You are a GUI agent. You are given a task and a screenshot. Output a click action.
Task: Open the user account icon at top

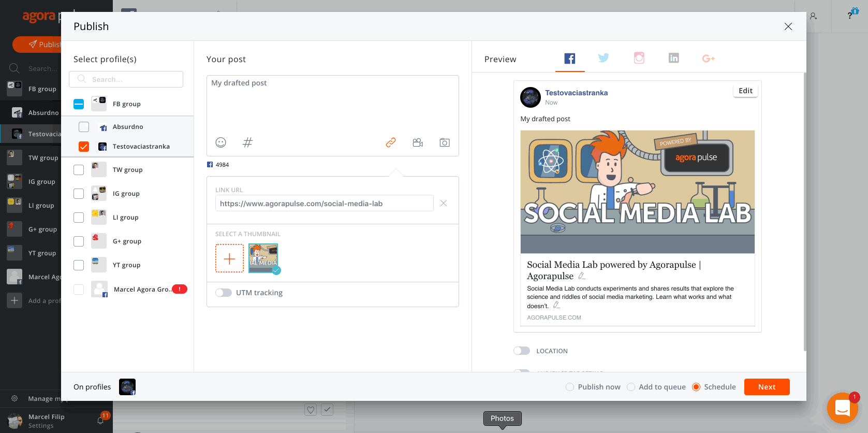coord(813,16)
